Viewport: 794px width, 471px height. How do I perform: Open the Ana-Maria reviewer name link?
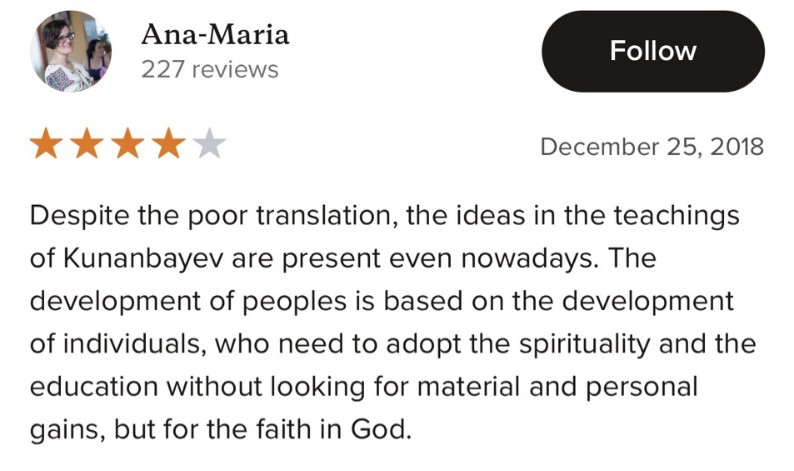[x=215, y=35]
